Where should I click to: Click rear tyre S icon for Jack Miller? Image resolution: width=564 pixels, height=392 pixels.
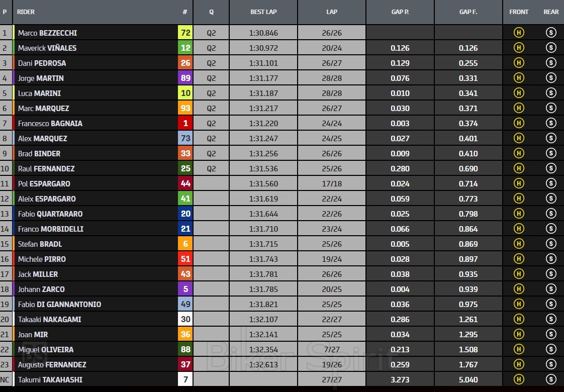click(x=551, y=274)
